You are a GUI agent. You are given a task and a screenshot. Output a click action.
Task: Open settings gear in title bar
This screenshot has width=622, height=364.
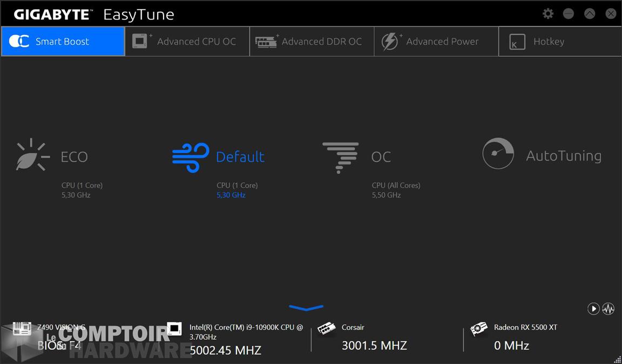pos(548,14)
